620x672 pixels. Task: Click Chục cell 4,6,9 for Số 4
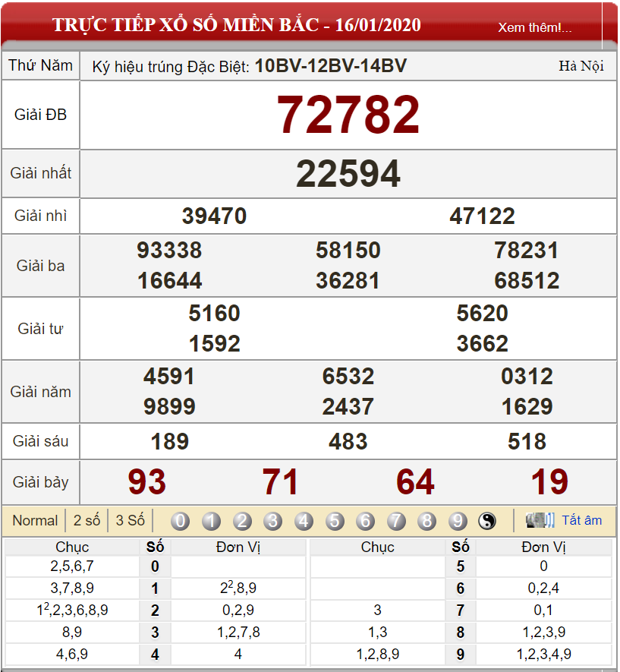pyautogui.click(x=72, y=654)
